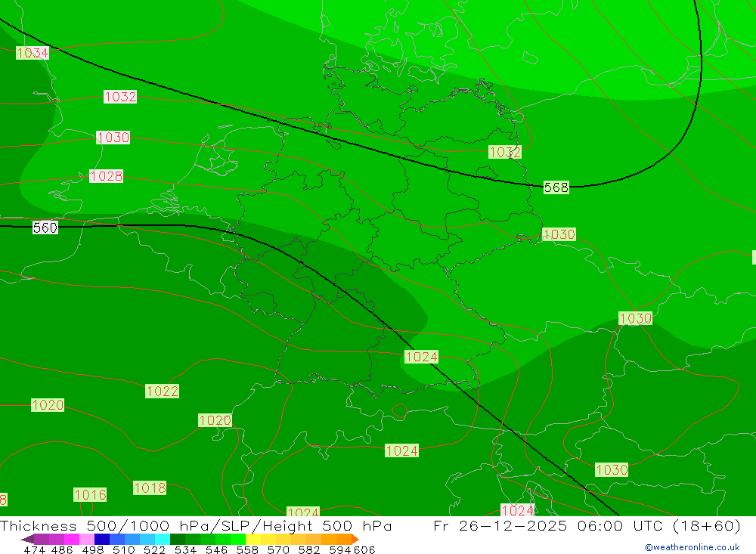
Task: Pick the yellow legend color swatch
Action: pos(253,539)
